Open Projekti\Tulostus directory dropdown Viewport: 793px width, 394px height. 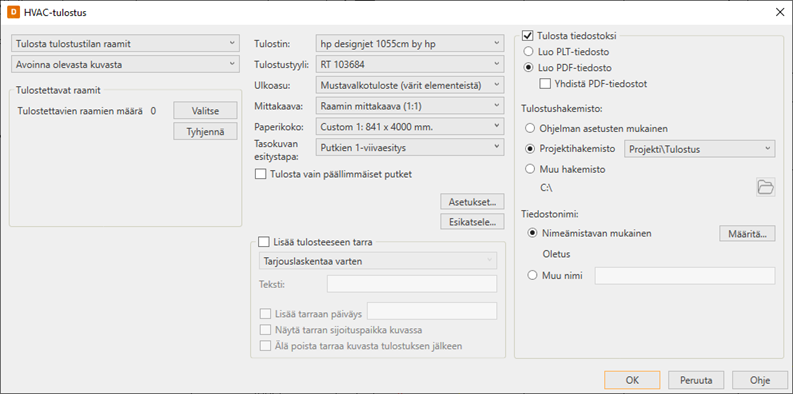click(x=700, y=149)
